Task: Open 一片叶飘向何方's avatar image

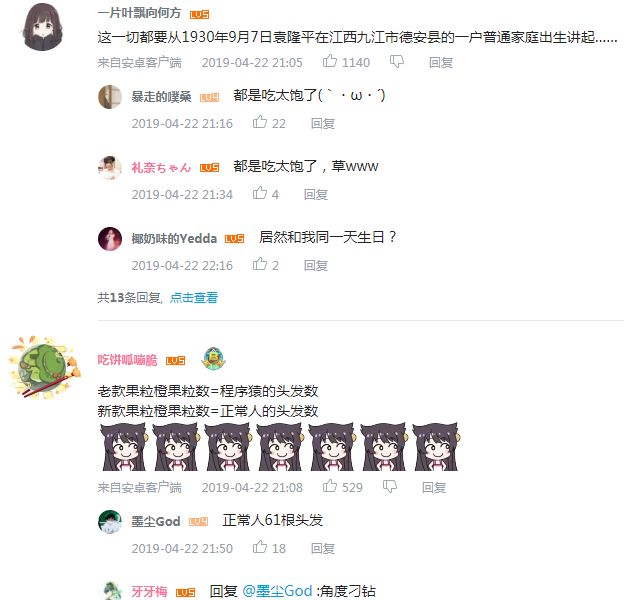Action: [x=43, y=27]
